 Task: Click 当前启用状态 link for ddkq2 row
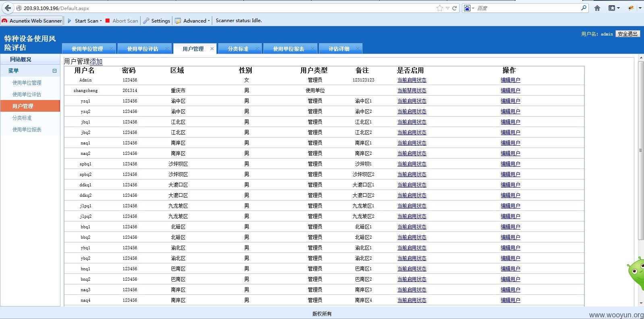pos(412,196)
